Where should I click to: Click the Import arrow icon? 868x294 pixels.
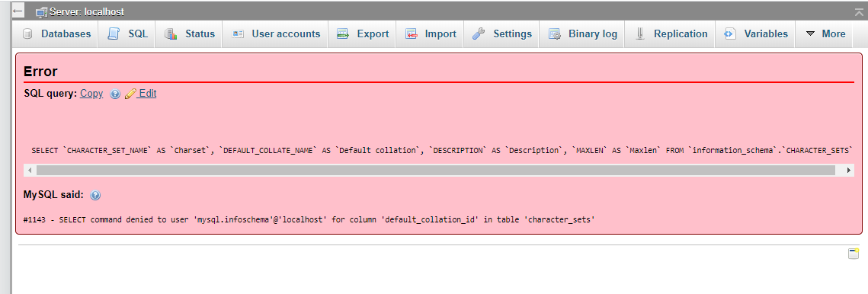411,34
